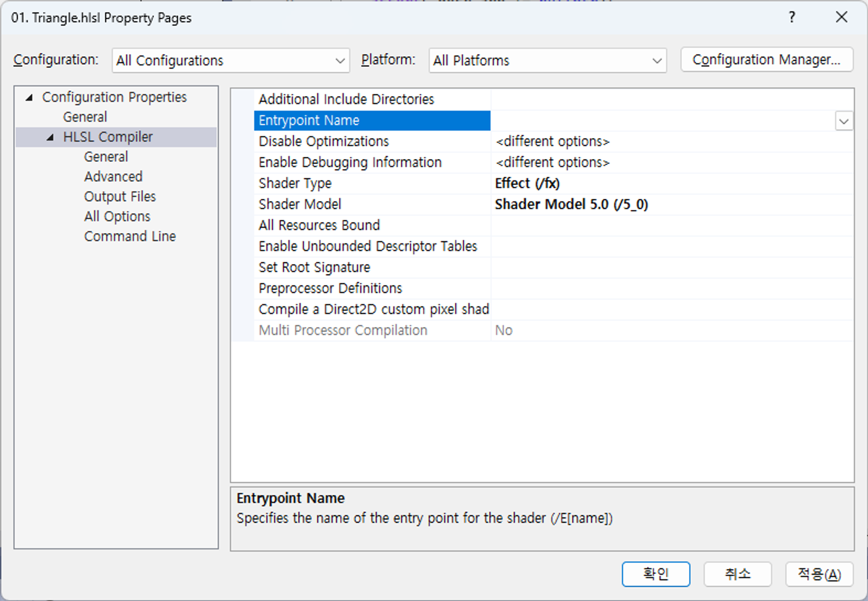The height and width of the screenshot is (601, 868).
Task: Close the Property Pages dialog
Action: (x=841, y=17)
